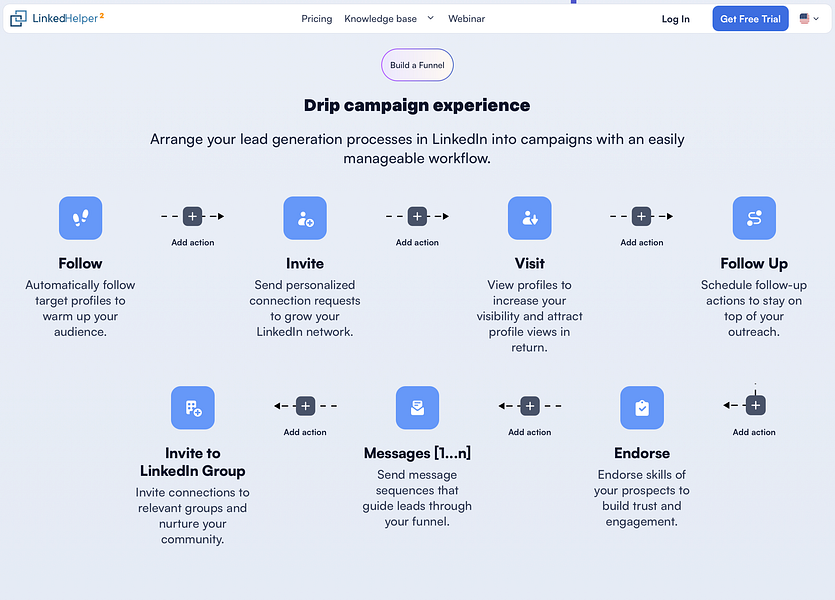Screen dimensions: 835x600
Task: Click 'Arrange your lead generation processes' subtitle
Action: 417,149
